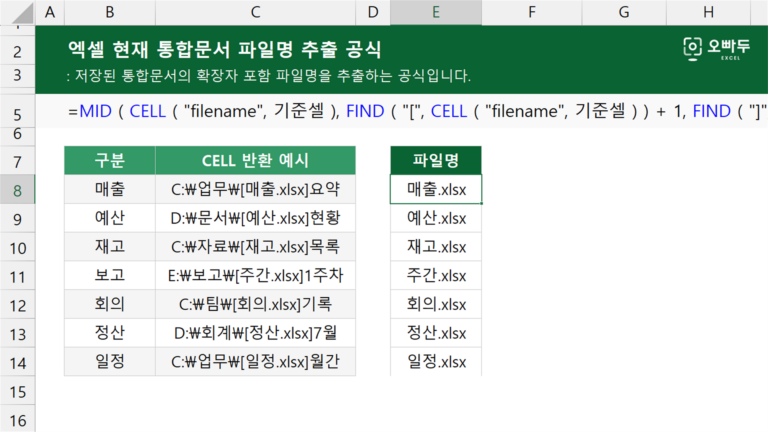Image resolution: width=768 pixels, height=432 pixels.
Task: Select the cell containing 회의
Action: click(x=110, y=304)
